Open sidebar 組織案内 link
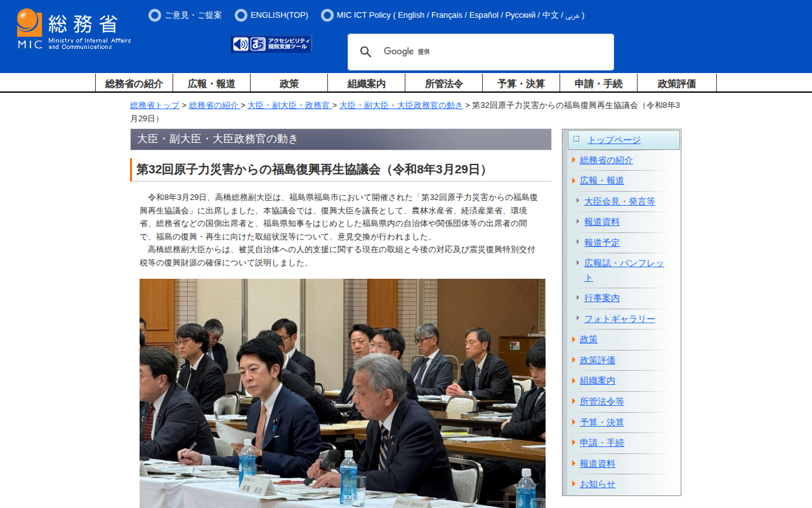This screenshot has height=508, width=812. click(x=598, y=380)
